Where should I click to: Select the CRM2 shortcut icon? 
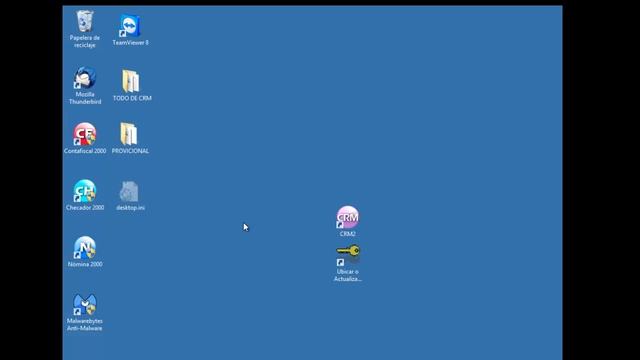coord(347,217)
